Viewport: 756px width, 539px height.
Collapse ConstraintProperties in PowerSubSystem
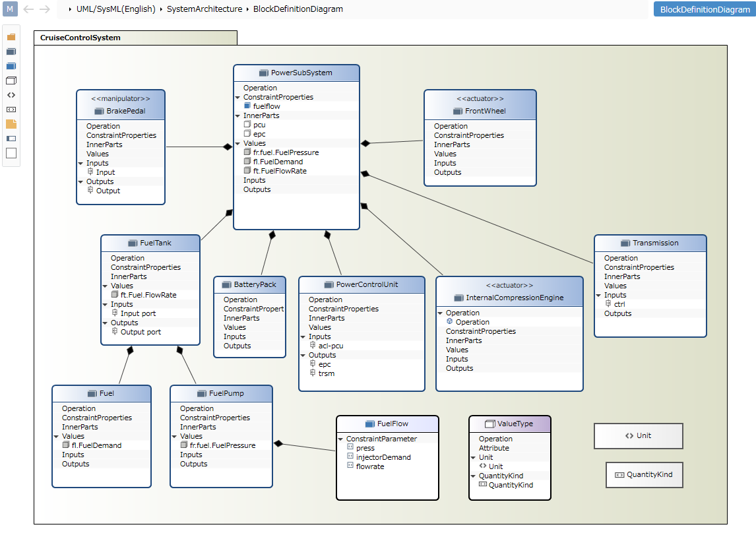[237, 98]
